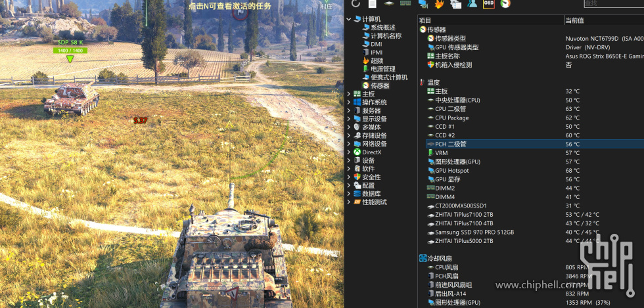The height and width of the screenshot is (308, 644).
Task: Click the checklist report wizard toolbar icon
Action: [x=455, y=4]
